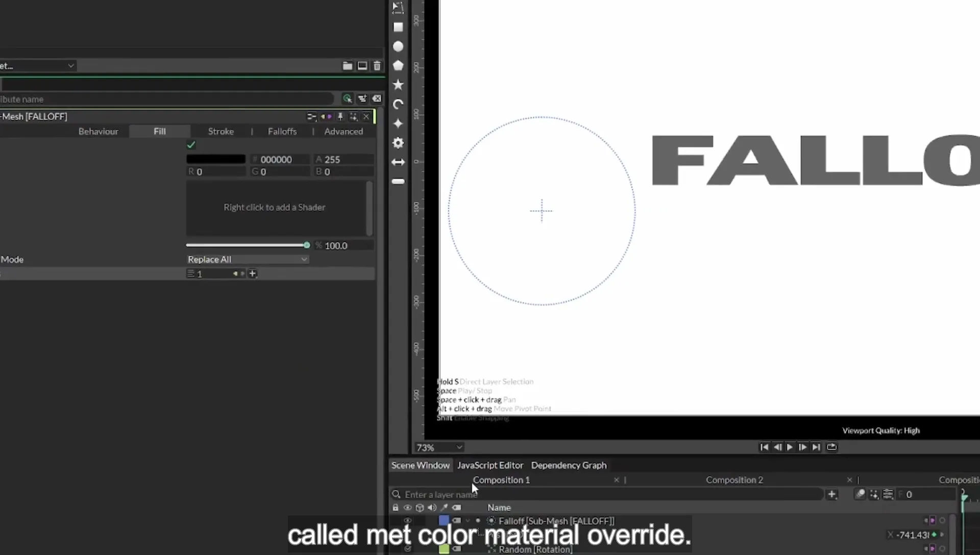
Task: Switch to Composition 2 tab
Action: (734, 480)
